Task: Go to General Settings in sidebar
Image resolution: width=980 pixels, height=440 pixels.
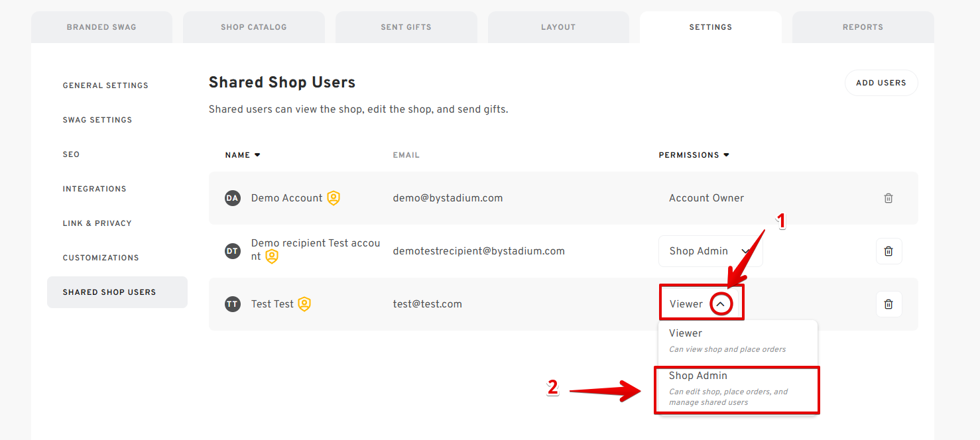Action: [105, 85]
